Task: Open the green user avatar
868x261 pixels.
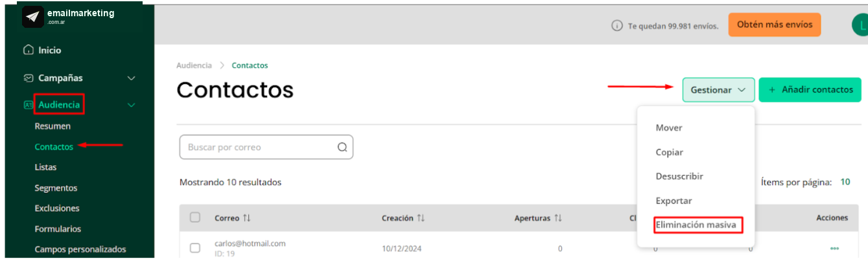Action: tap(860, 25)
